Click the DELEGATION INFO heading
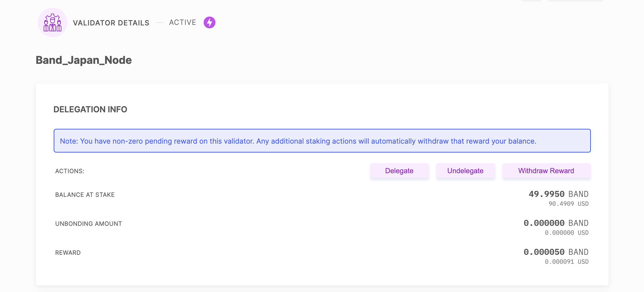The width and height of the screenshot is (644, 292). pyautogui.click(x=90, y=109)
